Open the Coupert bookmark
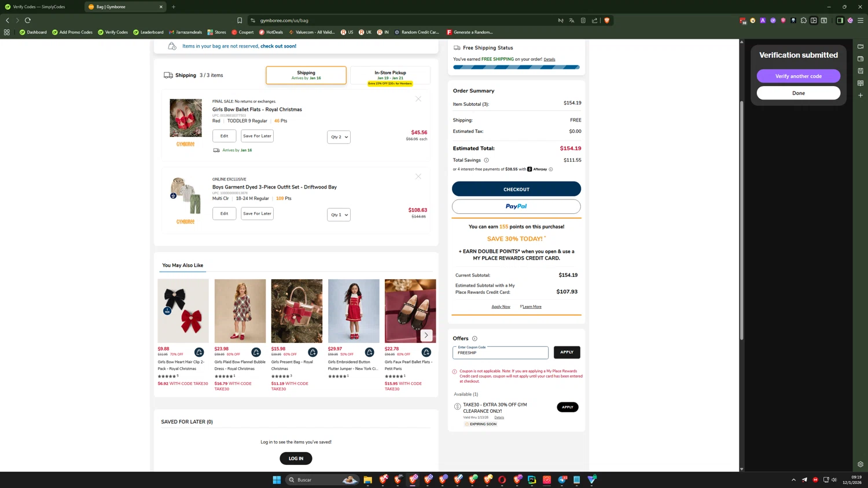This screenshot has height=488, width=868. coord(242,32)
